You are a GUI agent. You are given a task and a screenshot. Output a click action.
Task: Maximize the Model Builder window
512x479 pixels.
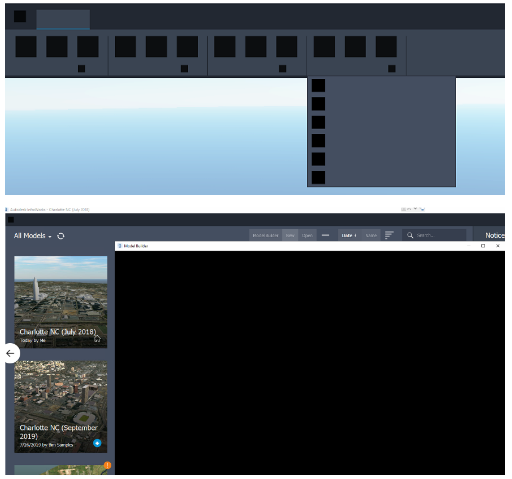[x=483, y=246]
